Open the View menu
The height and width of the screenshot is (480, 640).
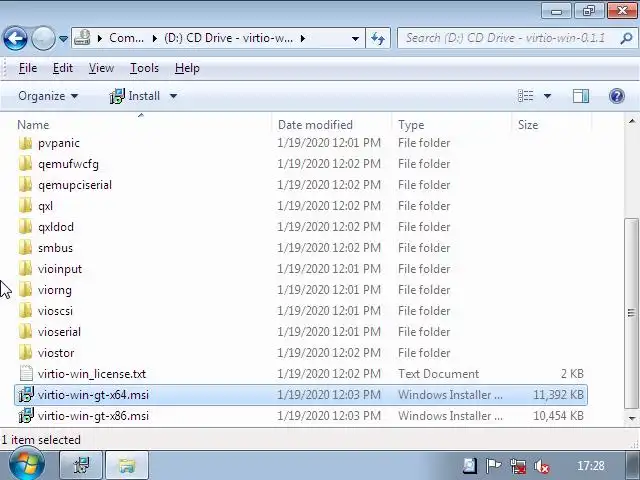pos(101,68)
